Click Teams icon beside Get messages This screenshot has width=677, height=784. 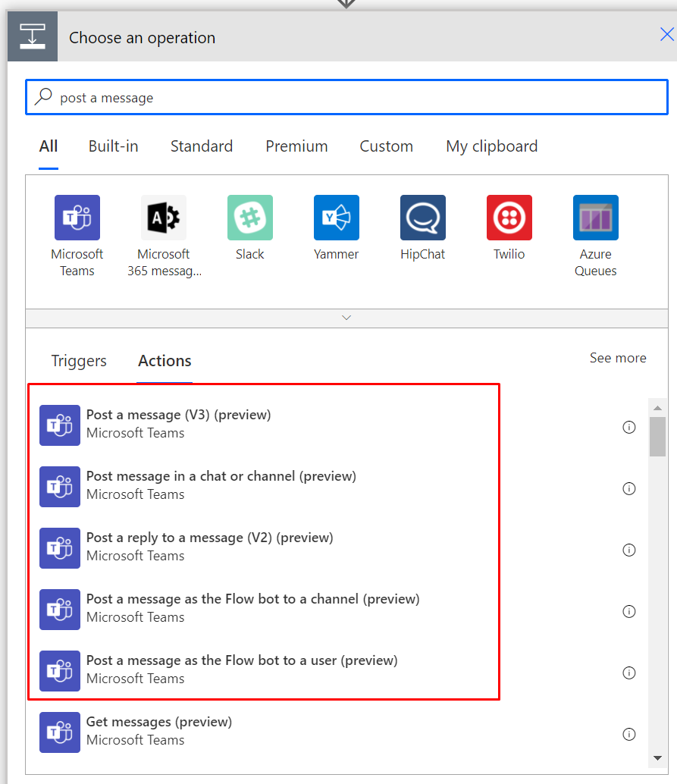click(x=60, y=732)
